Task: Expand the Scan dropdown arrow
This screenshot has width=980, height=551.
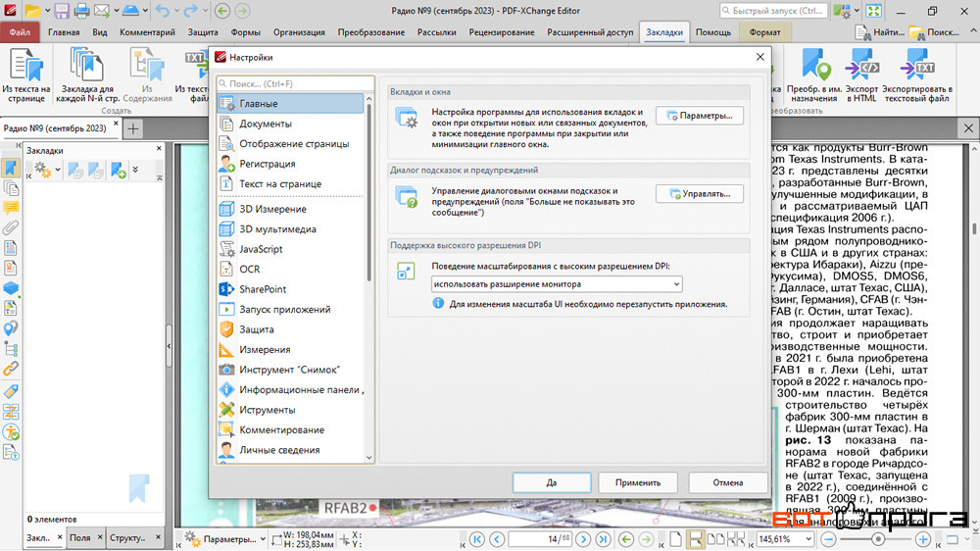Action: coord(145,11)
